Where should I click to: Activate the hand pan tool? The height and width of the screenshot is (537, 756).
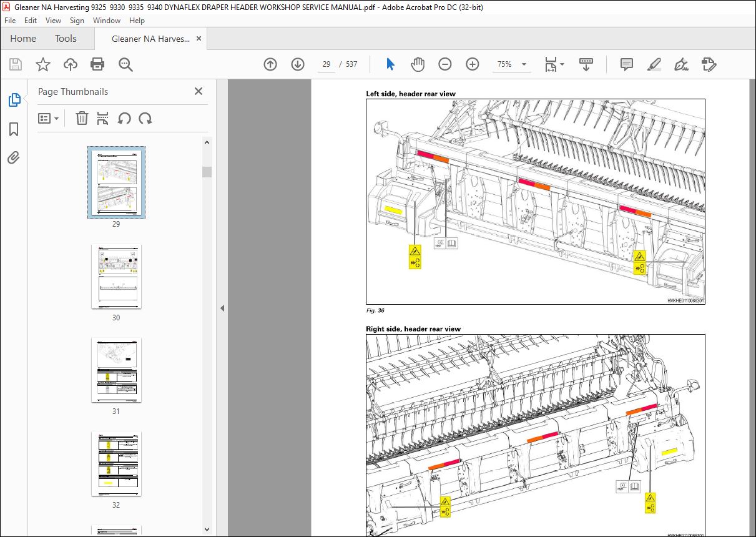click(x=418, y=64)
